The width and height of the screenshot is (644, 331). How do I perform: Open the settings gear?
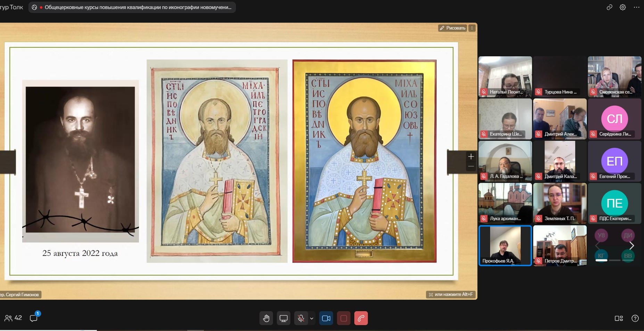coord(623,7)
